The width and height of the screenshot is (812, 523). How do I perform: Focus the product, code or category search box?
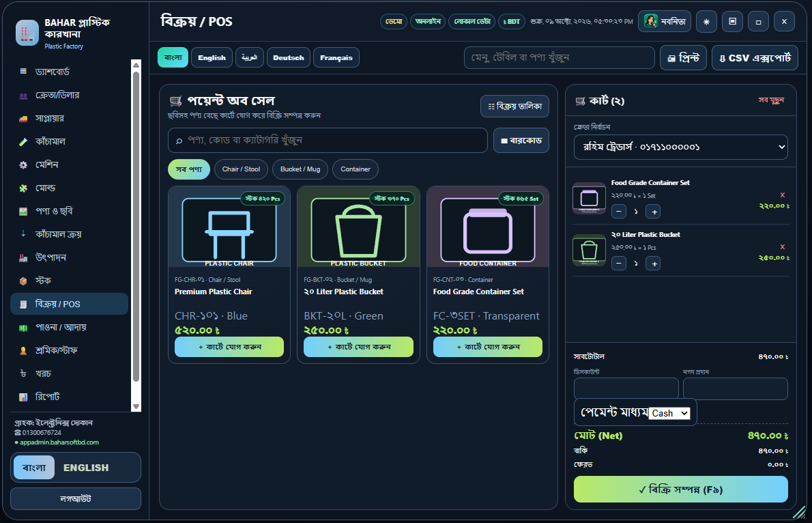[x=328, y=141]
